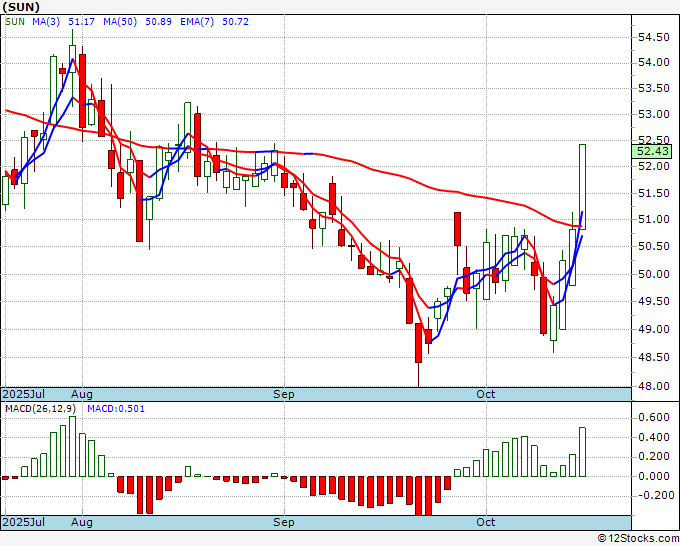The height and width of the screenshot is (546, 680).
Task: Click the latest tall candlestick at far right
Action: point(582,185)
